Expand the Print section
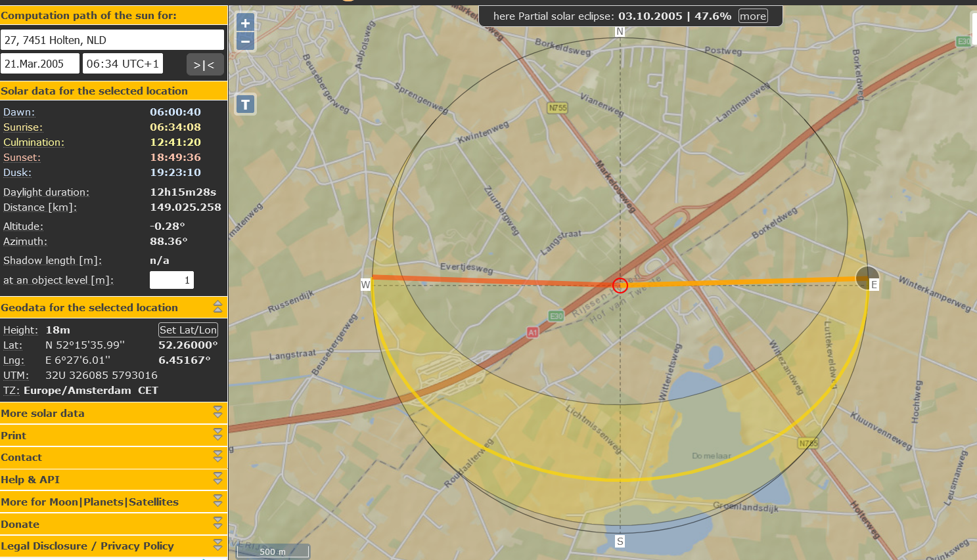Viewport: 977px width, 560px height. click(x=217, y=435)
